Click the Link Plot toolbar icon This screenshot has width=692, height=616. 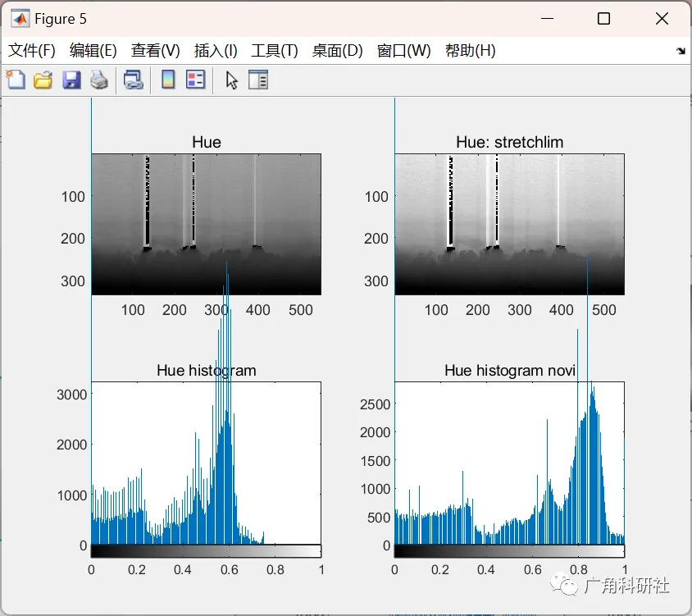[x=134, y=80]
